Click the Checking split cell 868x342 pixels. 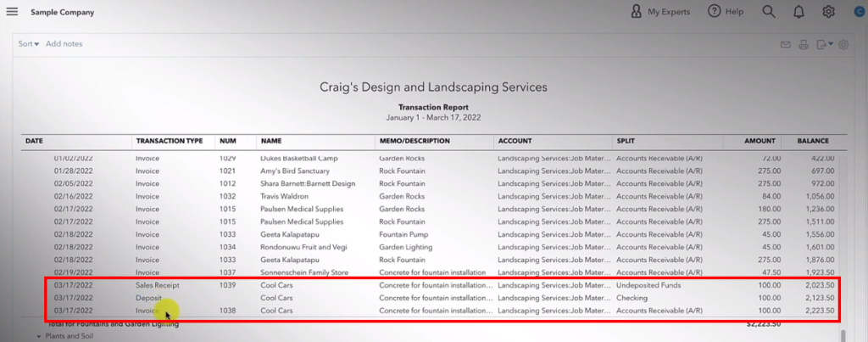click(632, 298)
